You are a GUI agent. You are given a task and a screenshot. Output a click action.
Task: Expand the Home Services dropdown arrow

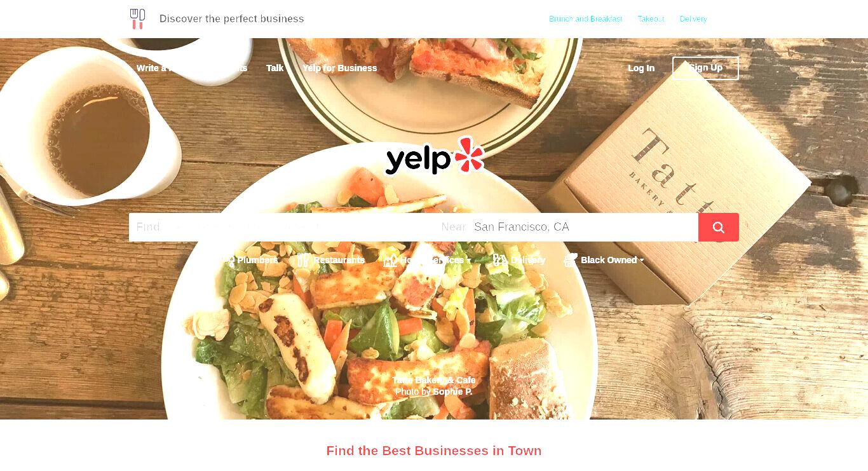pyautogui.click(x=469, y=261)
